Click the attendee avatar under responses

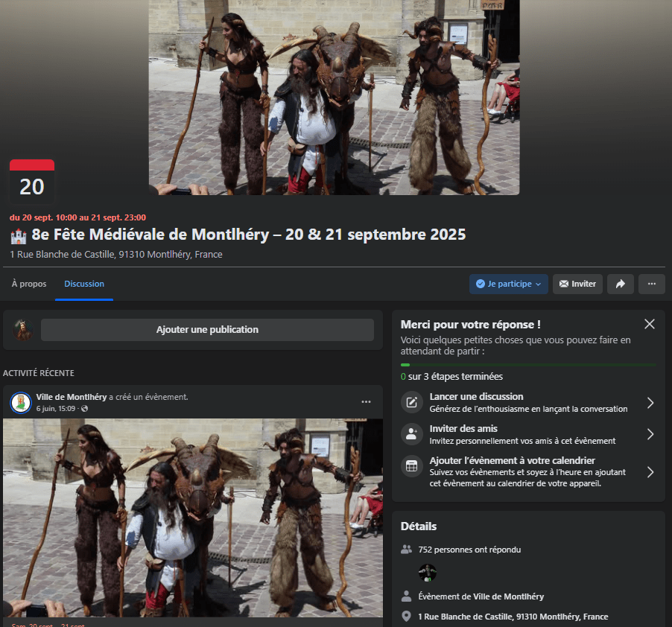coord(428,573)
